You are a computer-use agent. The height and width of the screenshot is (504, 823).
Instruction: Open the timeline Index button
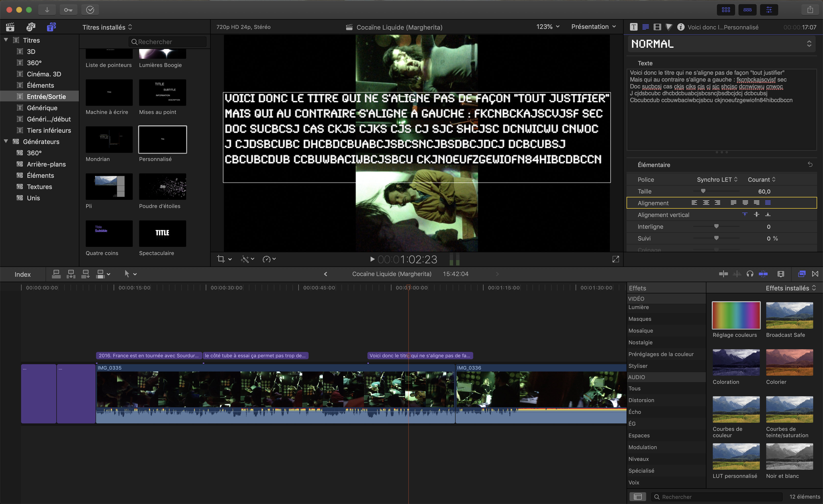[23, 274]
